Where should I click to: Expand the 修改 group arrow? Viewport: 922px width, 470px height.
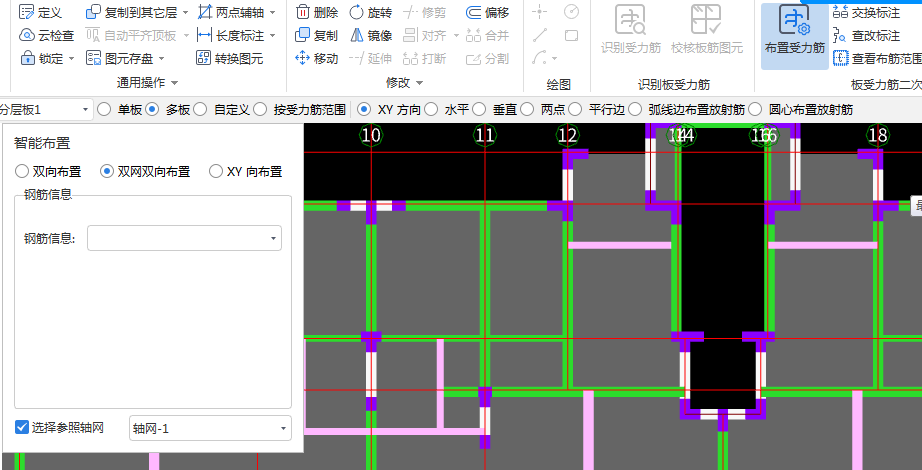pos(419,83)
